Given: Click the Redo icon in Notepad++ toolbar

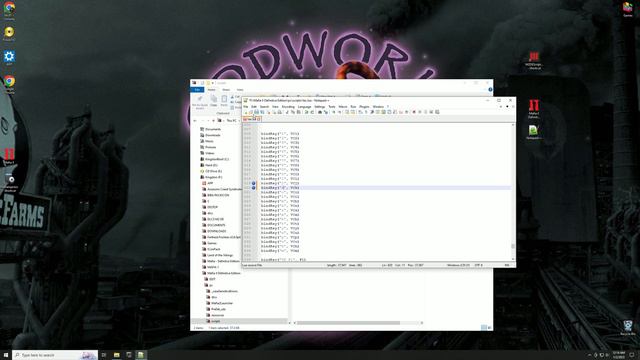Looking at the screenshot, I should pos(312,112).
